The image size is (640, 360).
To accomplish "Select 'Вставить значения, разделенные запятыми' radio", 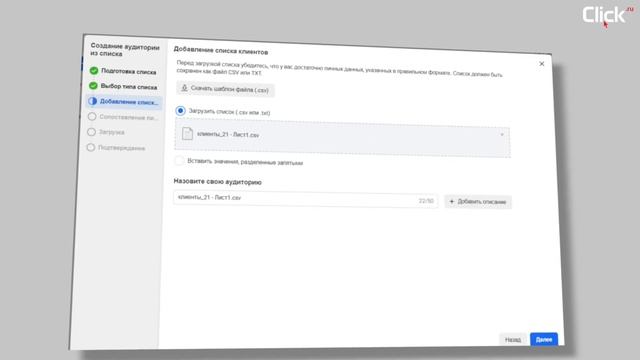I will [x=179, y=160].
